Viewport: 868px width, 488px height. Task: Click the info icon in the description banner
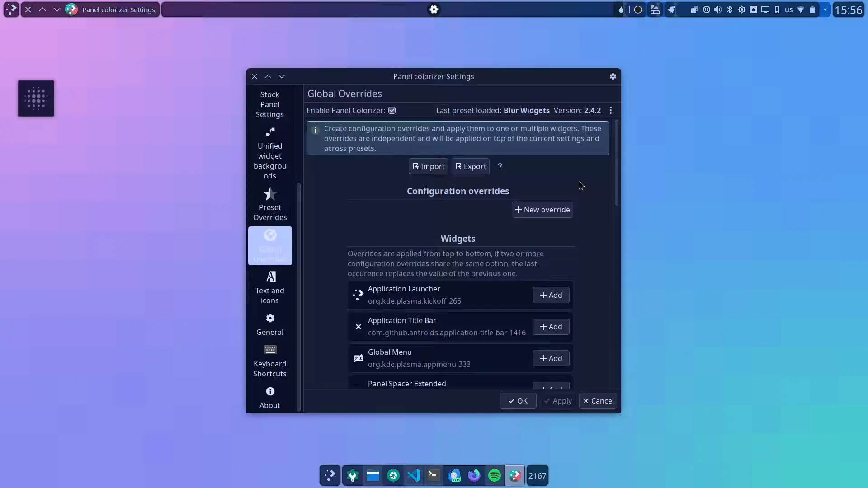pyautogui.click(x=315, y=131)
